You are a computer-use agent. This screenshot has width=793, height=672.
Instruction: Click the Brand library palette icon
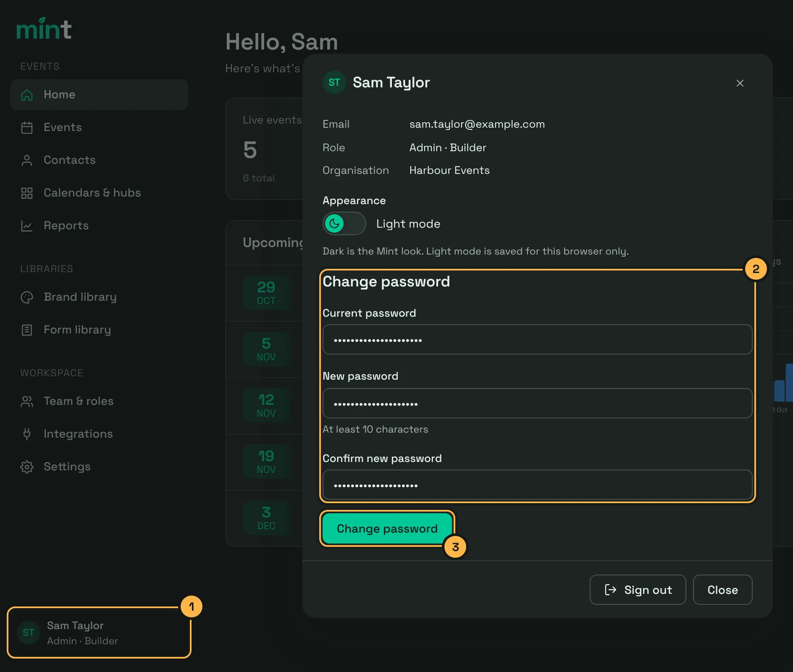click(x=27, y=297)
